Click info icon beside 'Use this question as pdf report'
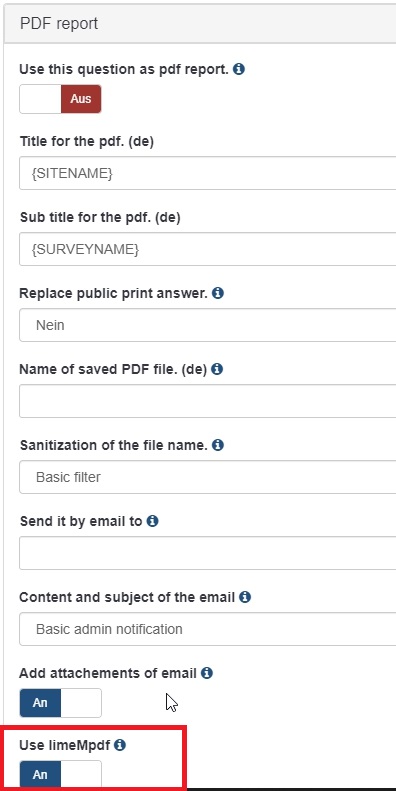The image size is (396, 791). (239, 69)
